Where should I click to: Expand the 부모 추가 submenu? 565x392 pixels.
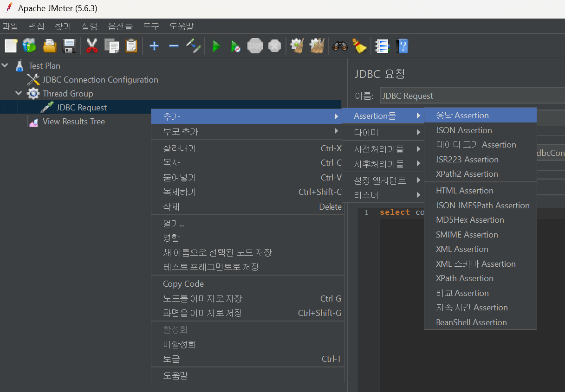247,132
